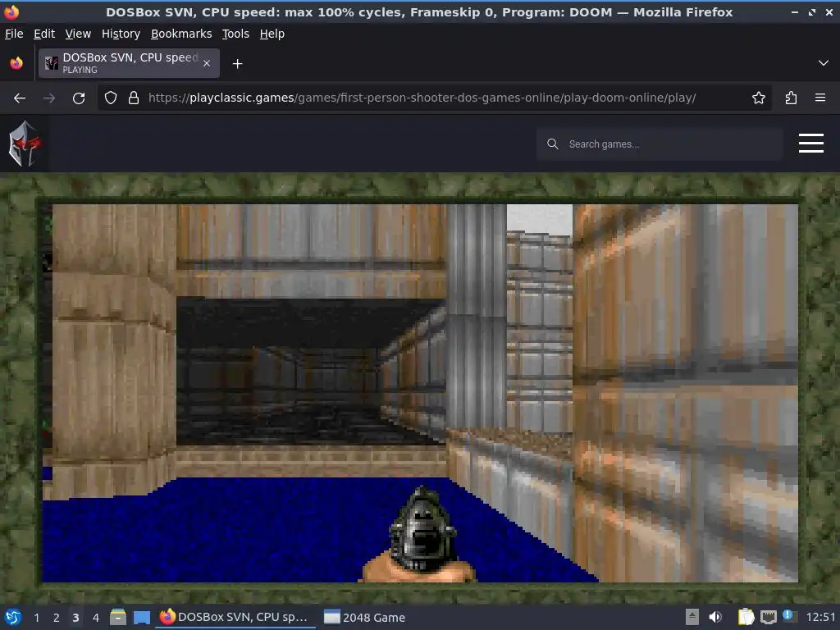840x630 pixels.
Task: Go forward to next page
Action: (x=49, y=98)
